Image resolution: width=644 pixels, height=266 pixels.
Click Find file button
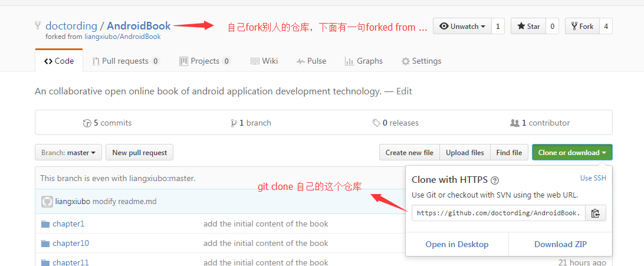pyautogui.click(x=510, y=152)
